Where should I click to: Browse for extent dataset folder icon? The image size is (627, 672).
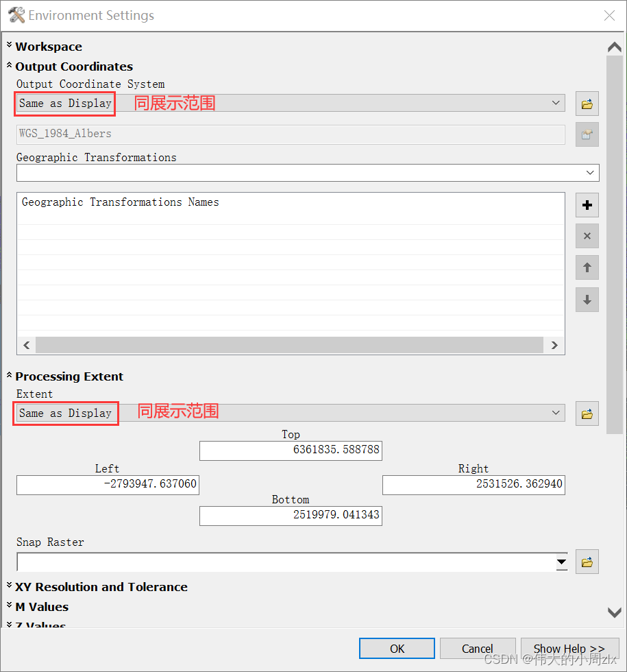pos(587,413)
